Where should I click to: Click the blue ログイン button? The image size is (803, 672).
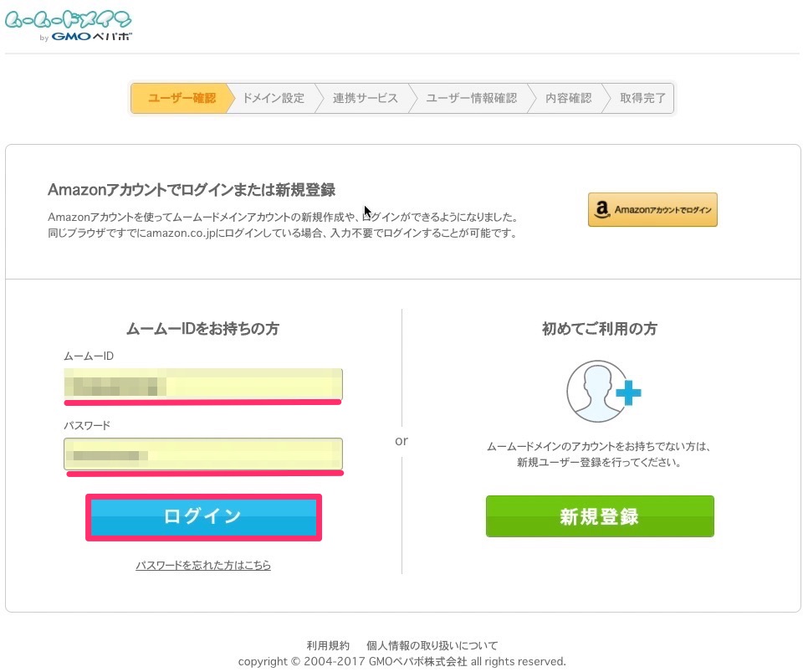[204, 517]
